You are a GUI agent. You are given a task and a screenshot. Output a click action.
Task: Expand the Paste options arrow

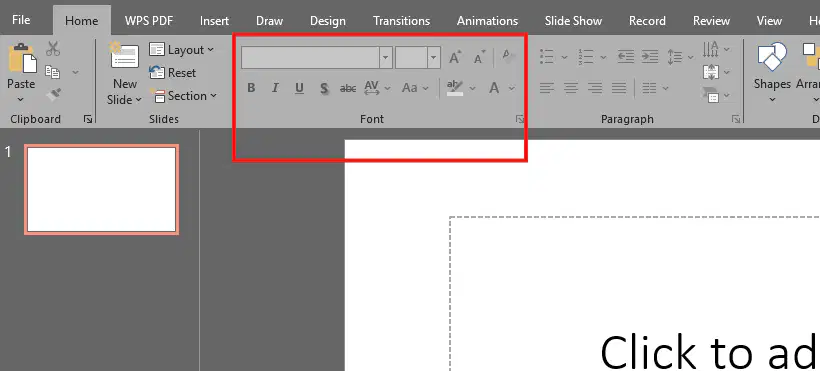(21, 99)
